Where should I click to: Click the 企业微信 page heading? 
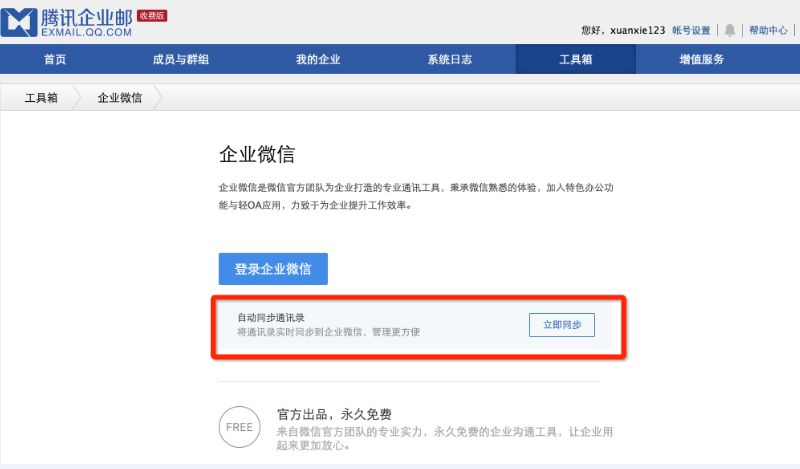click(x=257, y=155)
